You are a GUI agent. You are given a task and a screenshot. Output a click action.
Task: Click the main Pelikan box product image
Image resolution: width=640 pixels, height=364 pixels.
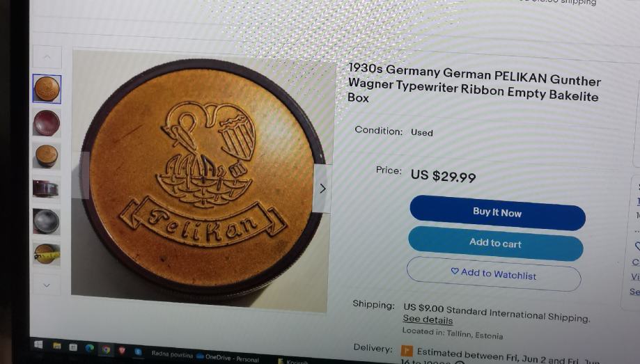[202, 180]
